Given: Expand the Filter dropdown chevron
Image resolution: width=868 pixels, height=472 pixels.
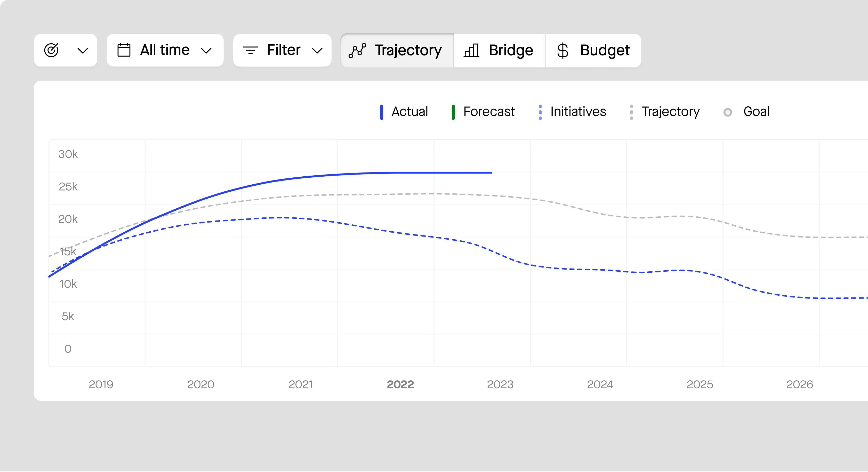Looking at the screenshot, I should (317, 51).
